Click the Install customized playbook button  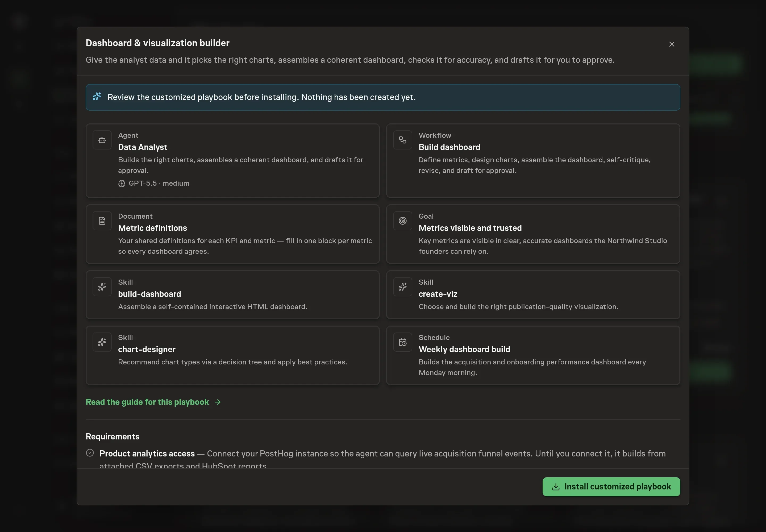[x=611, y=486]
